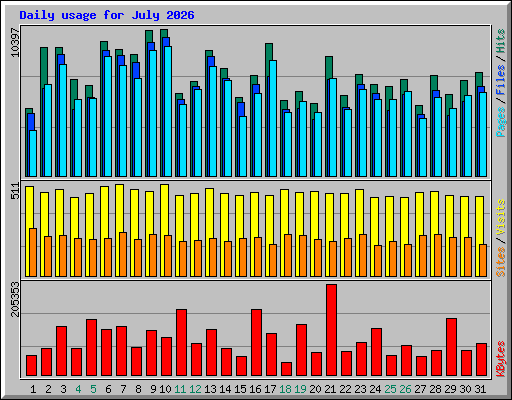
Task: Click day 13 on the x-axis
Action: pyautogui.click(x=210, y=389)
